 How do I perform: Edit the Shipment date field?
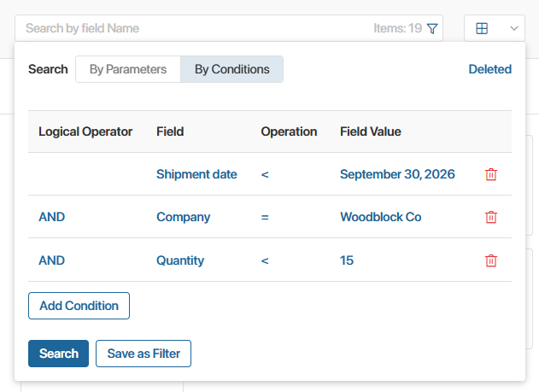(196, 174)
